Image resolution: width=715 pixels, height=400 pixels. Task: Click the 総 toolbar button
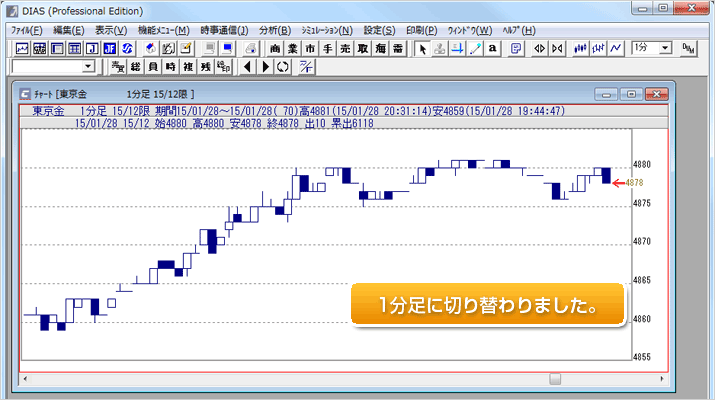pos(135,67)
